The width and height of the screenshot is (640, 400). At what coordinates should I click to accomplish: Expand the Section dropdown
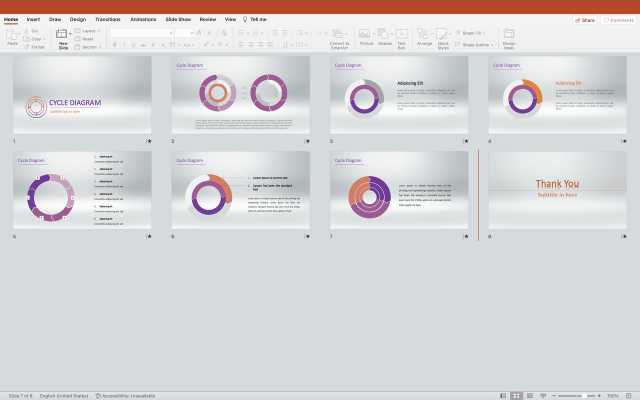click(90, 47)
